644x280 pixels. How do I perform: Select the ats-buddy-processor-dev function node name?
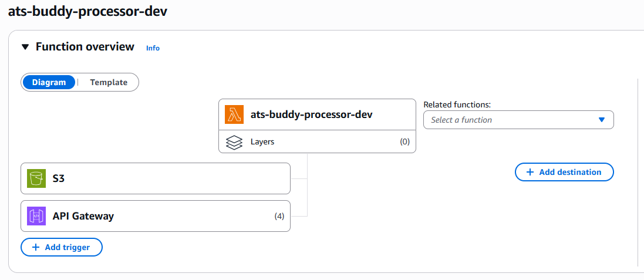[311, 114]
